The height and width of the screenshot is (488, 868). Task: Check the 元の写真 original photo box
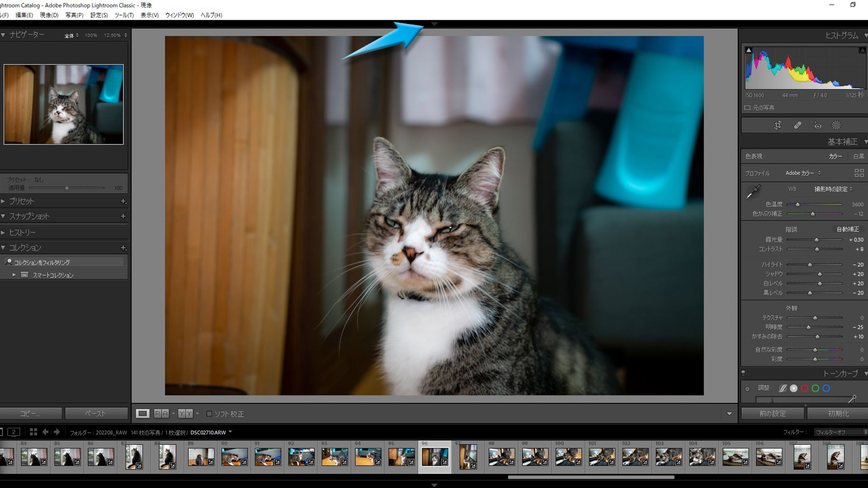click(747, 108)
